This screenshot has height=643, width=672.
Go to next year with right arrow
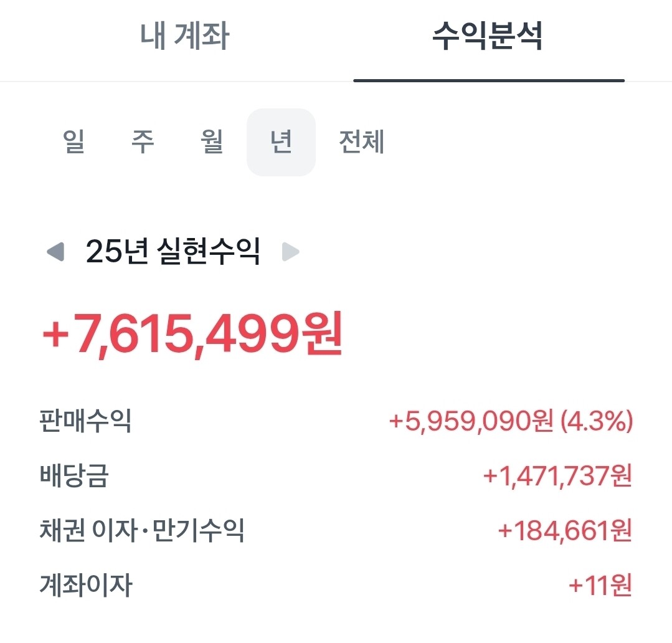coord(291,252)
